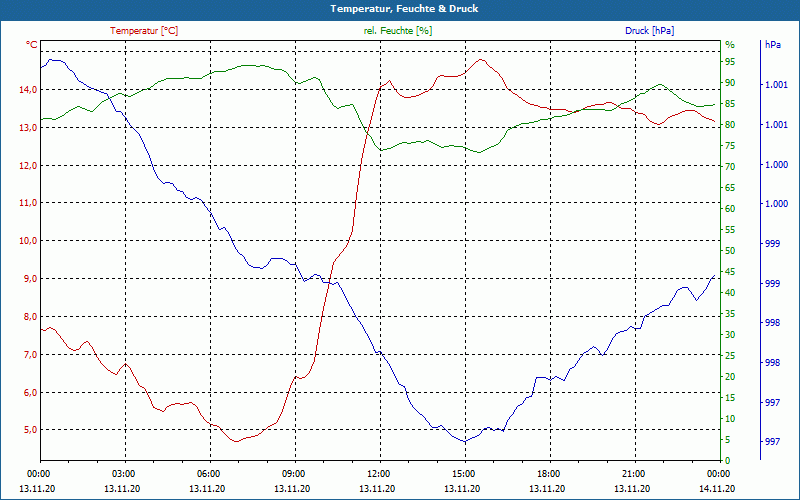Click the '8,0' temperature axis value
Viewport: 800px width, 500px height.
(x=30, y=316)
